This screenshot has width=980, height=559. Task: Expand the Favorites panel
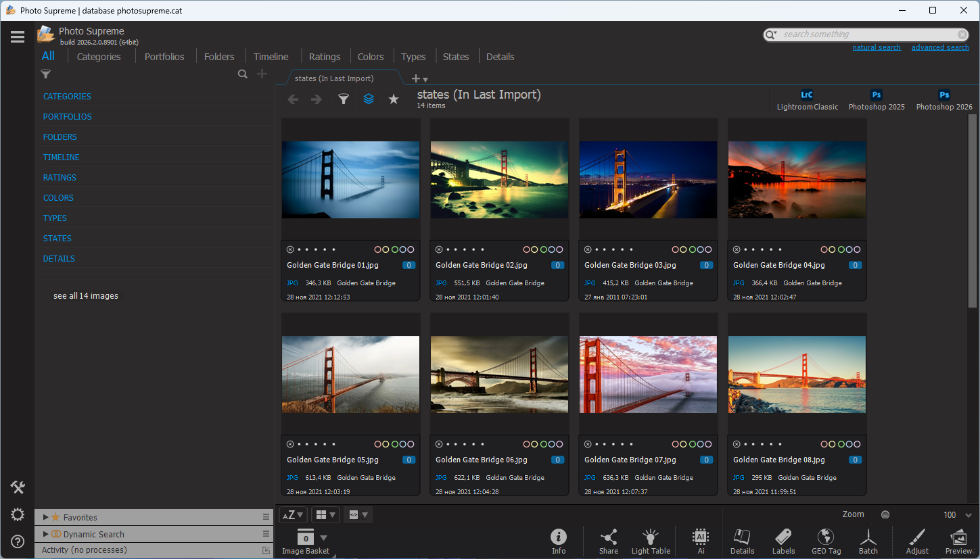[x=46, y=517]
